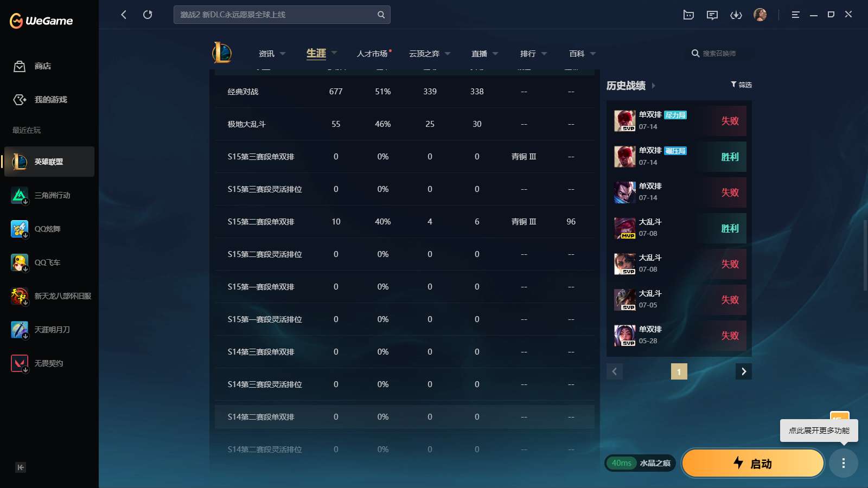
Task: Click the WeGame back navigation arrow
Action: 124,15
